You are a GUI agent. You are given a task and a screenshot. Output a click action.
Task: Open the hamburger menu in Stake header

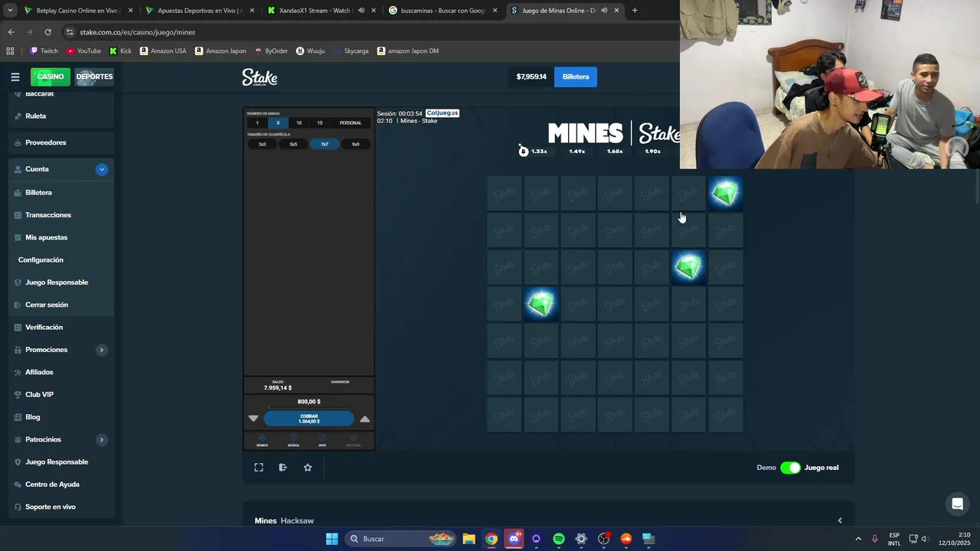15,77
